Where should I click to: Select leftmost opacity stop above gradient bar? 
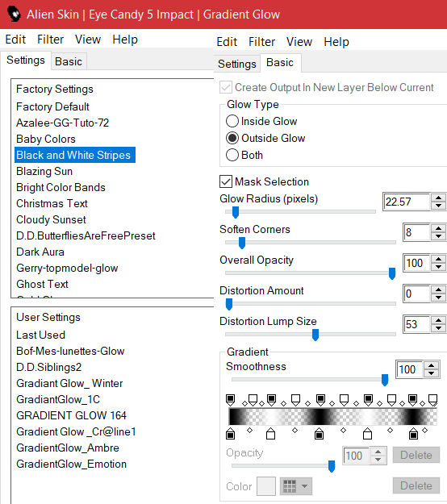click(x=230, y=400)
